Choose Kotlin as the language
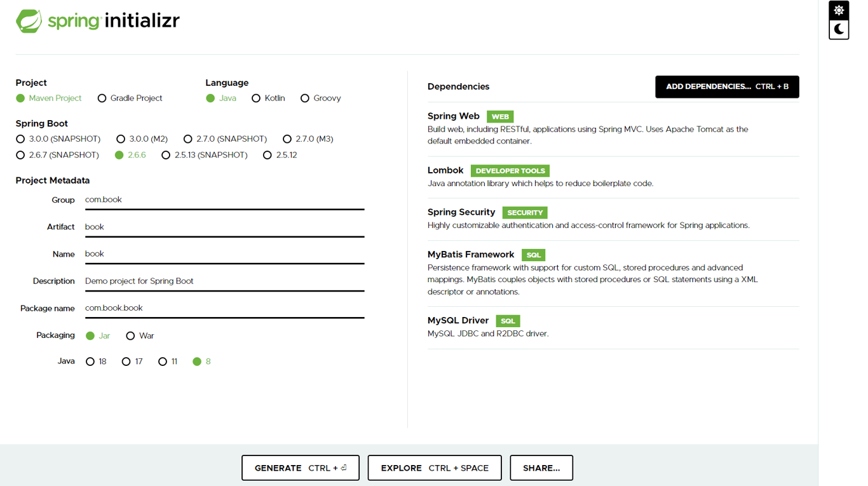This screenshot has width=868, height=486. (268, 98)
